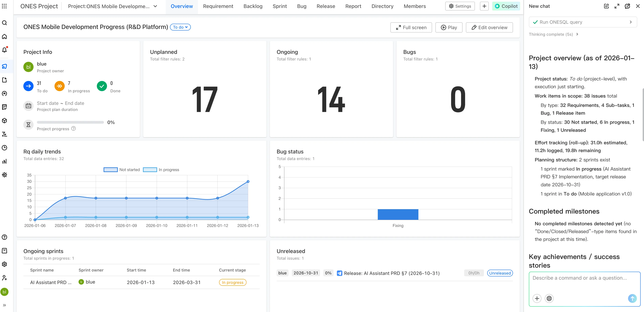Image resolution: width=644 pixels, height=312 pixels.
Task: Open the To do status dropdown next to title
Action: (x=180, y=27)
